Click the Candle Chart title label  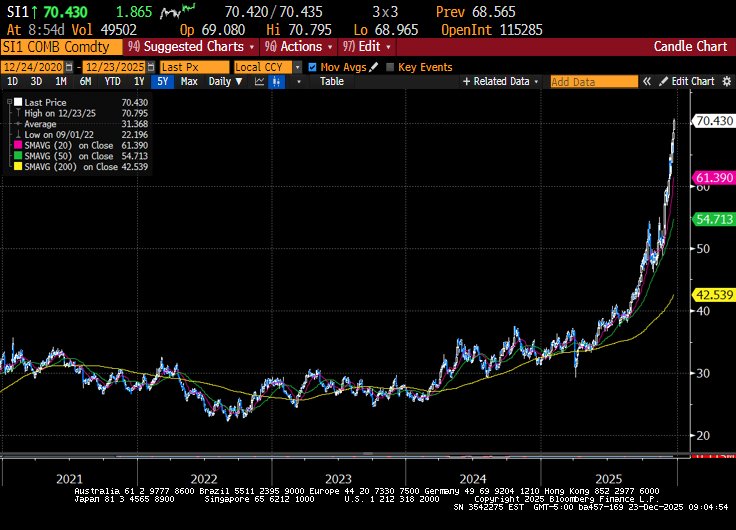coord(690,46)
